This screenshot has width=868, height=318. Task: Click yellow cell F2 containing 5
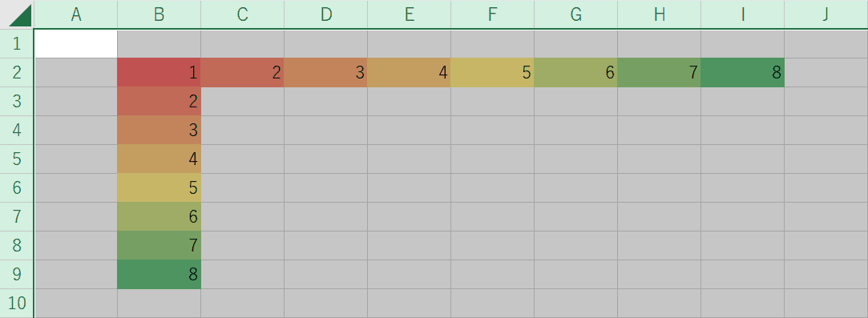[x=492, y=72]
